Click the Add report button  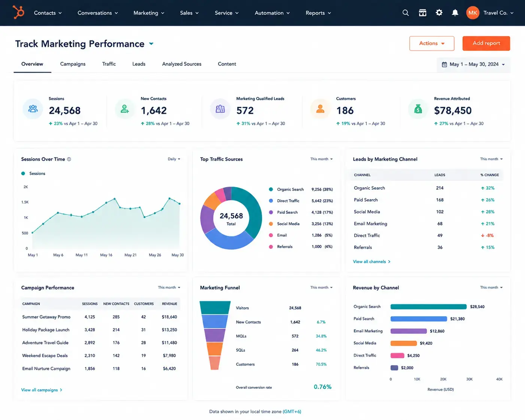coord(486,43)
